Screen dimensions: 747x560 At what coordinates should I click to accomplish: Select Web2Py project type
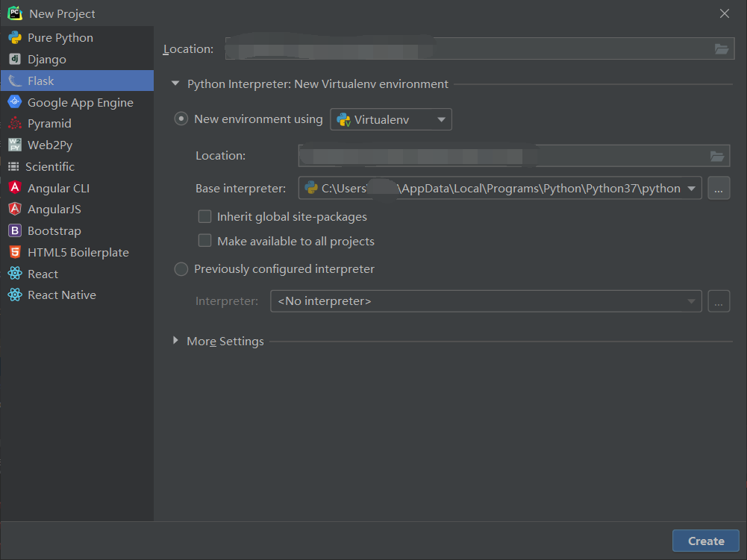[x=77, y=145]
